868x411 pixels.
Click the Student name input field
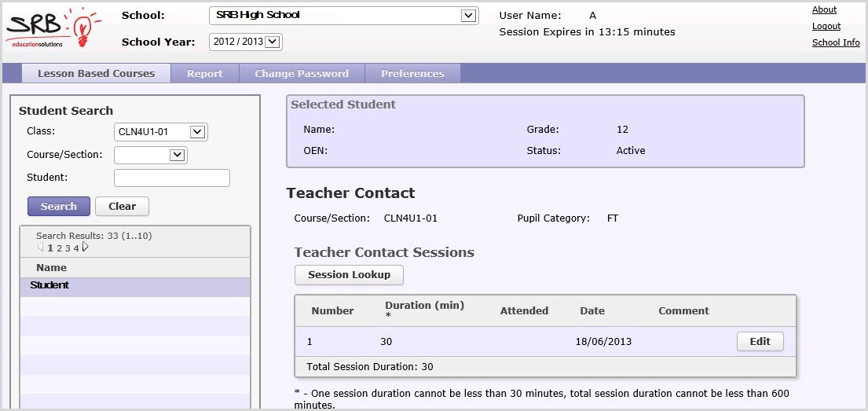tap(172, 178)
